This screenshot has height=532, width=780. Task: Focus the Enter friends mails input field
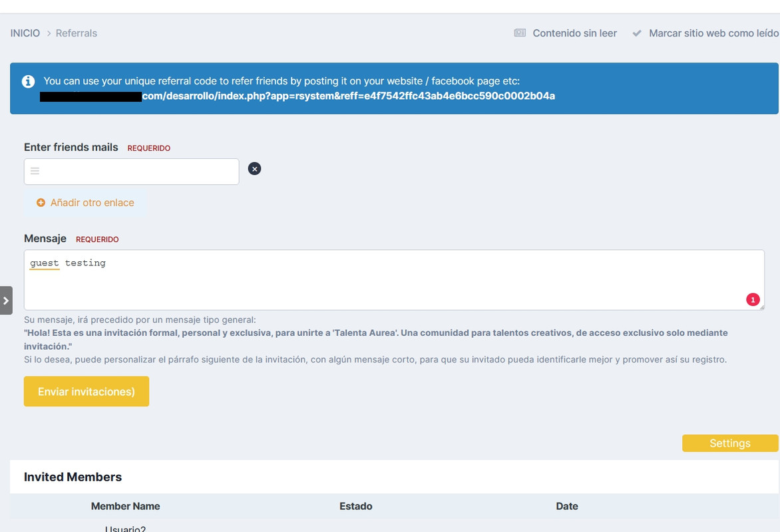coord(131,172)
